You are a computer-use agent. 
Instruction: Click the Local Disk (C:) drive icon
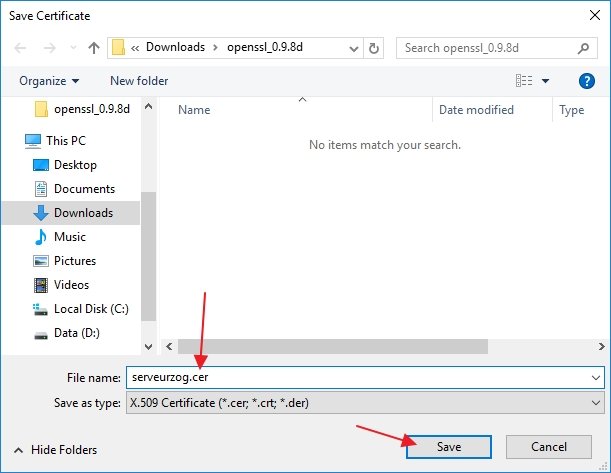(x=40, y=310)
